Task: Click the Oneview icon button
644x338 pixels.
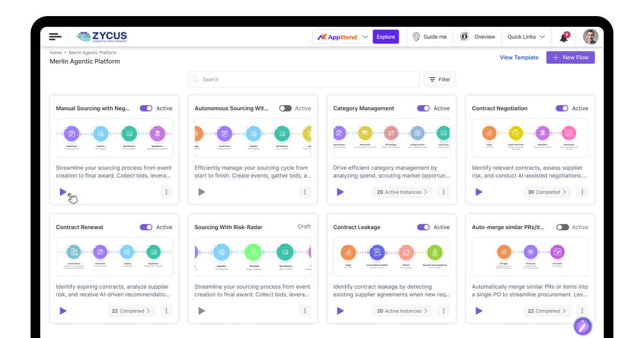Action: click(x=464, y=36)
